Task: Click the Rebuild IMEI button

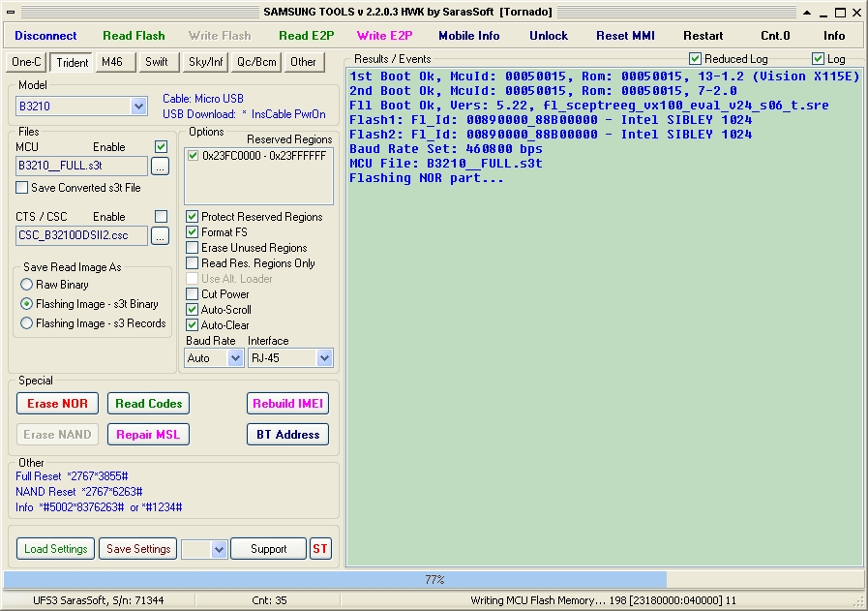Action: point(287,403)
